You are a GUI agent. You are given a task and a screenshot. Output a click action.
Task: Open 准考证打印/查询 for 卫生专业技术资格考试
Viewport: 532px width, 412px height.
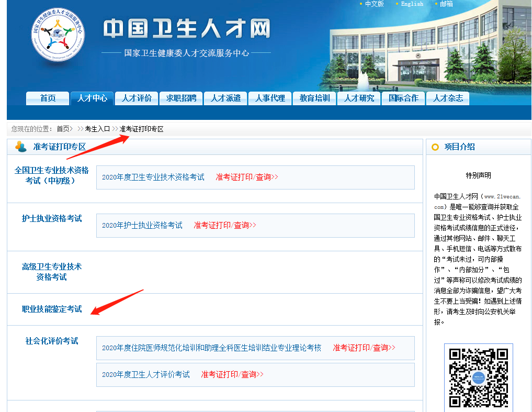[247, 177]
